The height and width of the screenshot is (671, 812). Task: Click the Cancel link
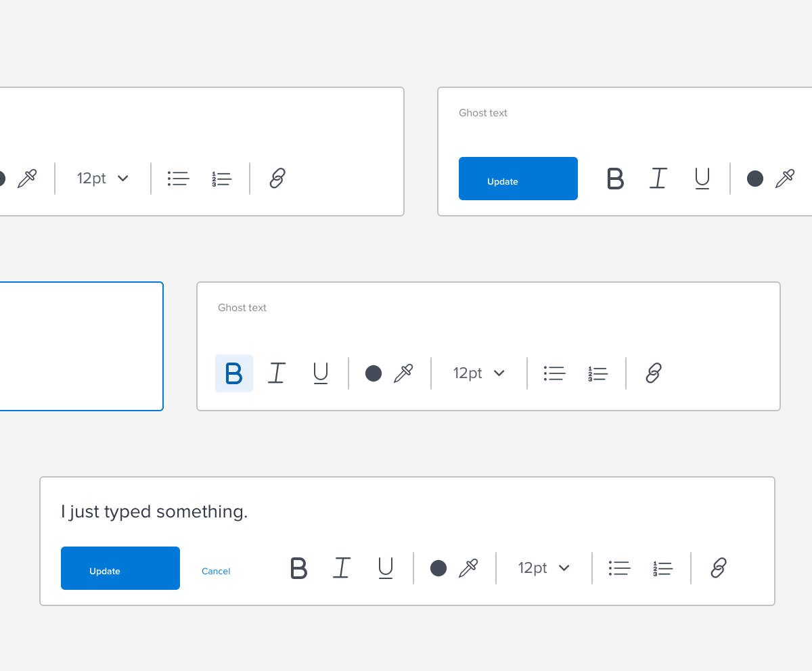click(x=216, y=572)
